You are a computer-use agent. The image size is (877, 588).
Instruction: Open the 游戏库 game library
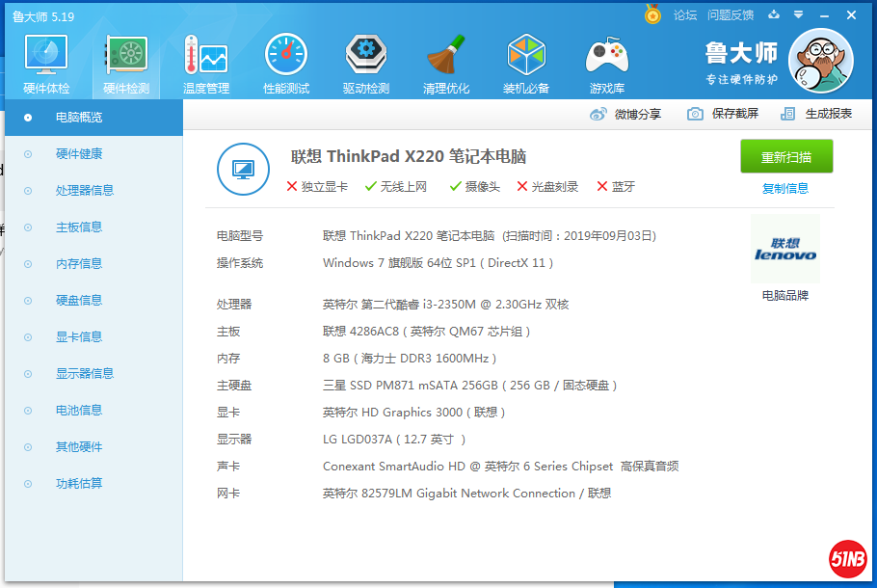(606, 61)
